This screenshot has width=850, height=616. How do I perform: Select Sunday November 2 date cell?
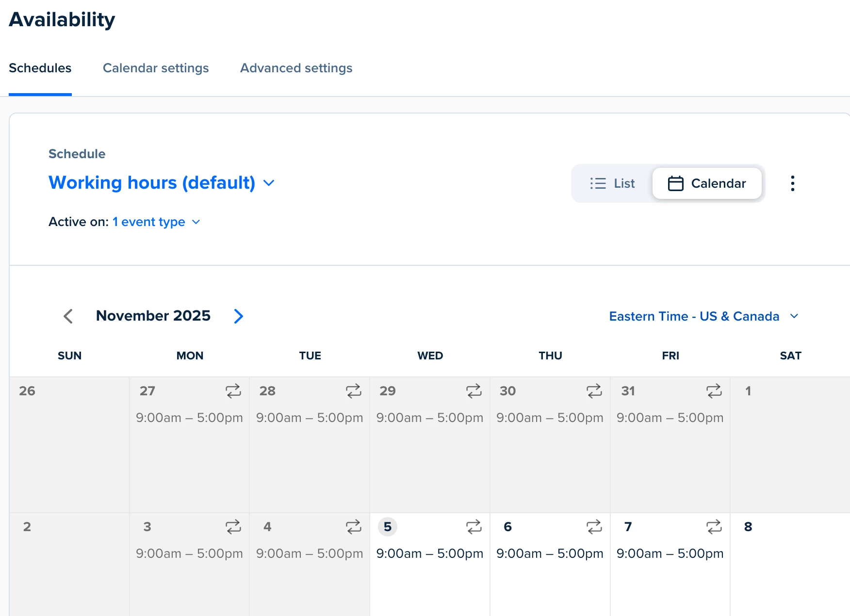pos(69,565)
